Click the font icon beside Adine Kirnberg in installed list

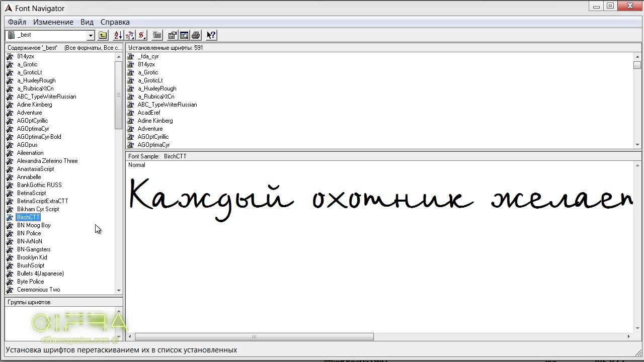click(130, 121)
